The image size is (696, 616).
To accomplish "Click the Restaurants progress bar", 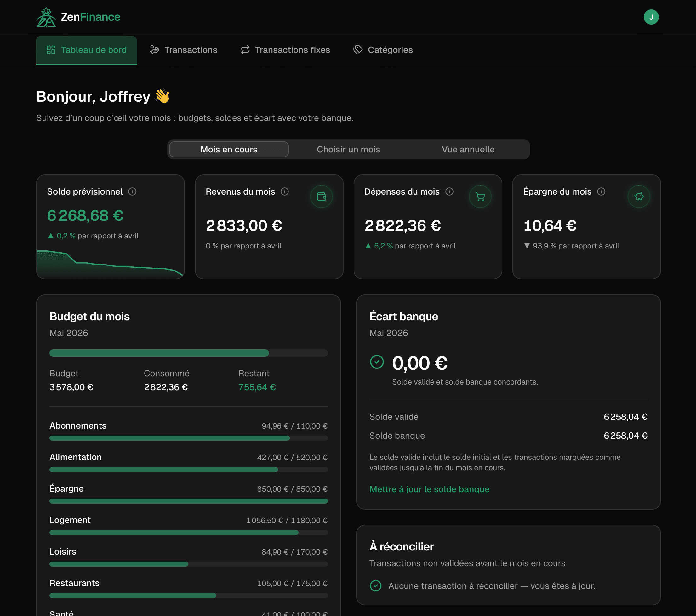I will point(189,595).
